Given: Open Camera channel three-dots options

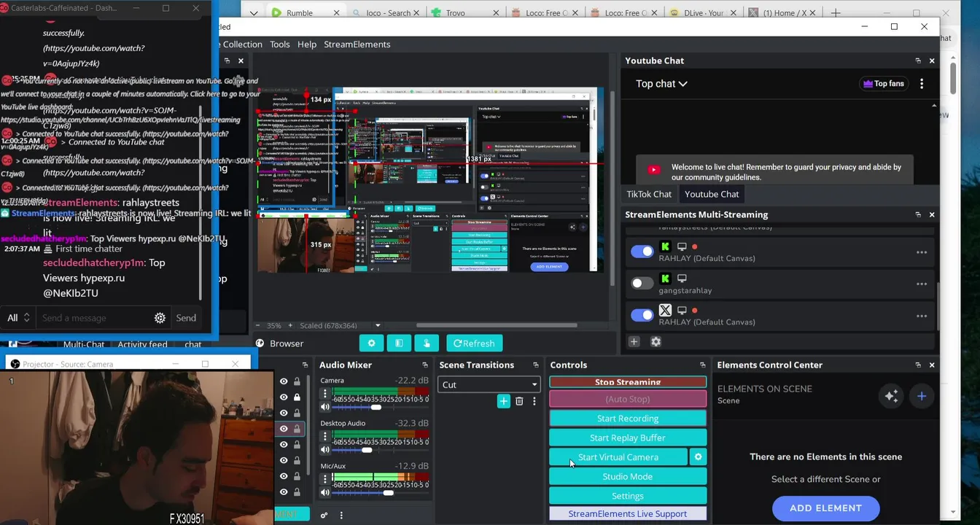Looking at the screenshot, I should (325, 394).
